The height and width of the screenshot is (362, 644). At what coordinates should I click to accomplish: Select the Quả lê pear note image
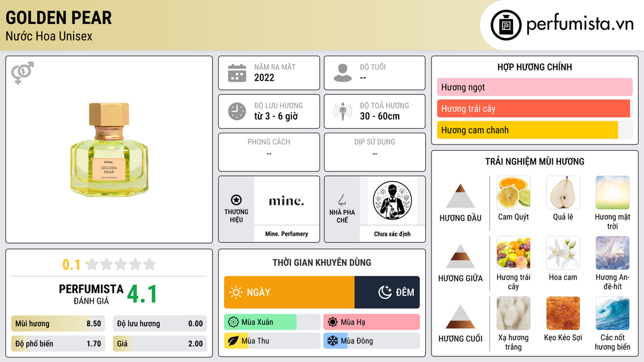click(563, 192)
